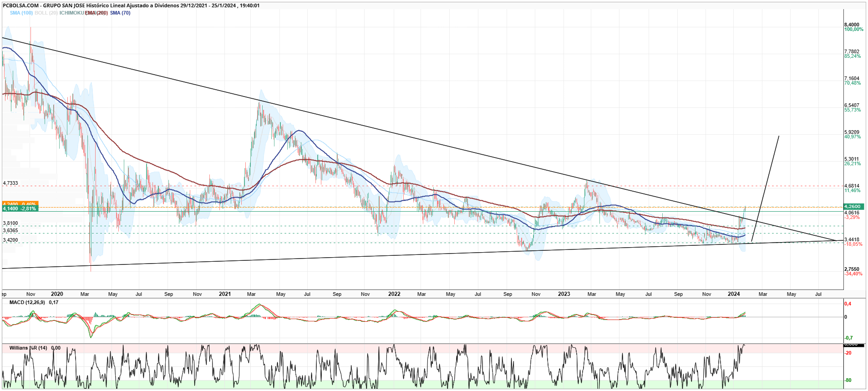Click the red '-3,29%' percentage label

[x=852, y=218]
